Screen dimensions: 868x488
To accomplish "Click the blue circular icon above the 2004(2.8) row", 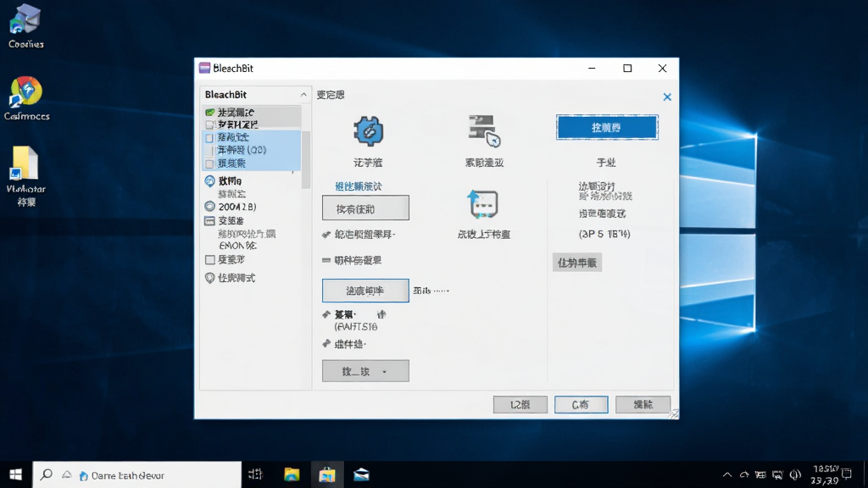I will tap(210, 181).
